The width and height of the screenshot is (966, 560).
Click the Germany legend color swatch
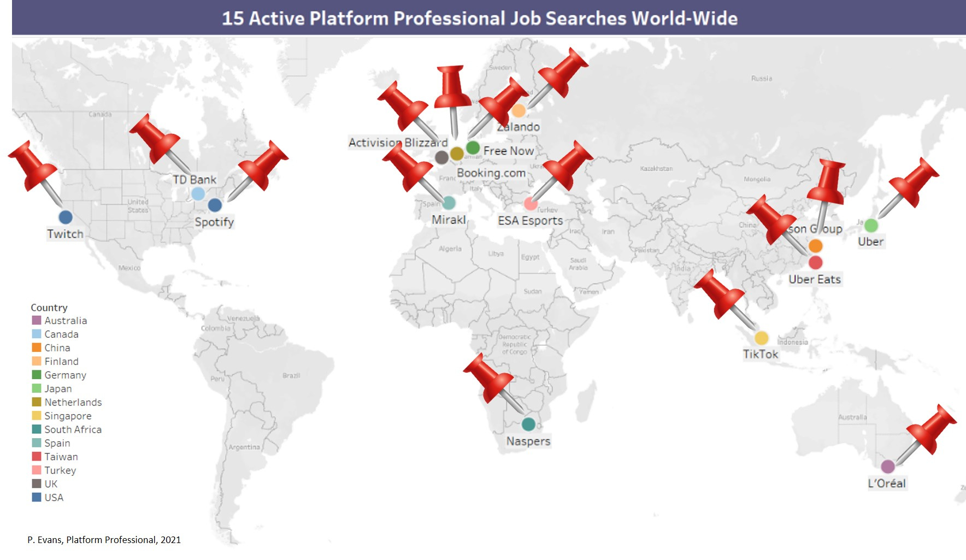pos(37,375)
